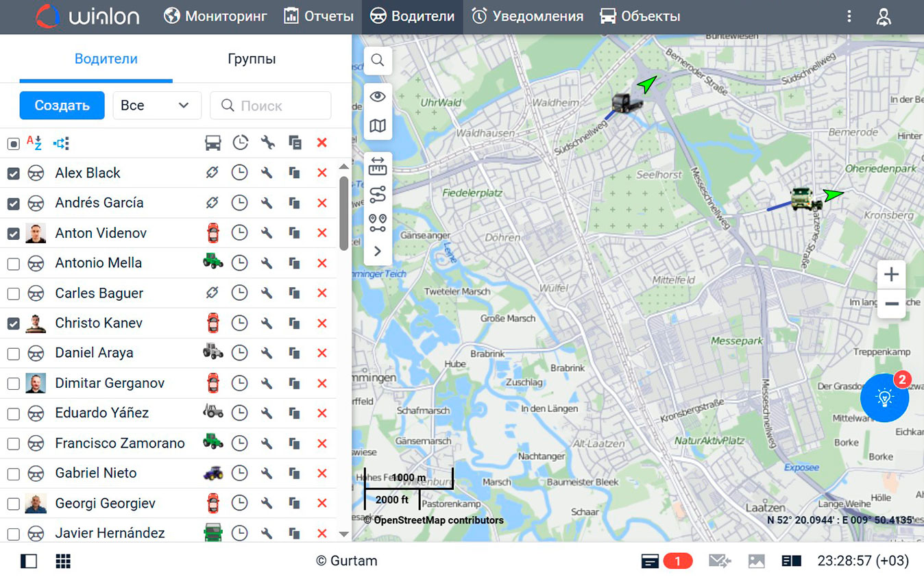Zoom out the map with minus

pos(891,304)
